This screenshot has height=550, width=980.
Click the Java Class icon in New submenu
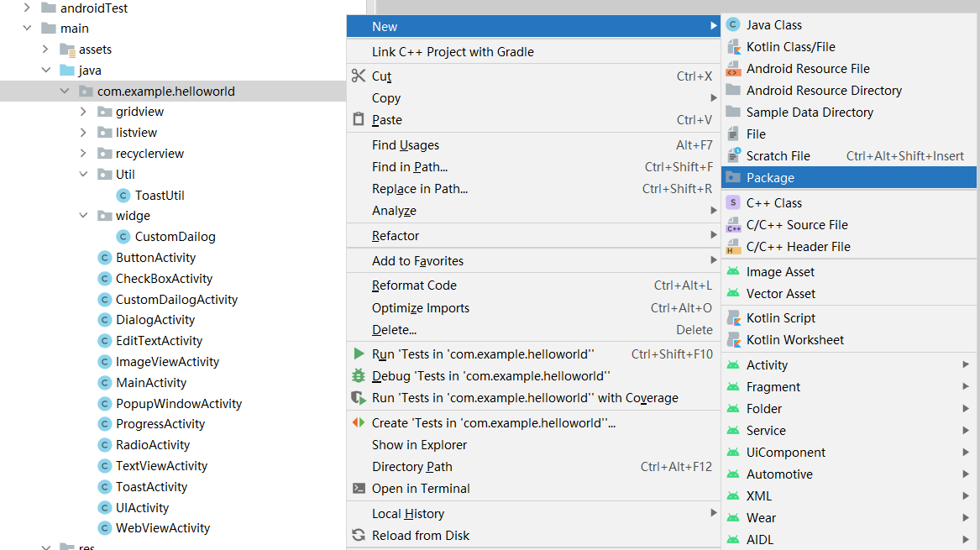tap(733, 25)
